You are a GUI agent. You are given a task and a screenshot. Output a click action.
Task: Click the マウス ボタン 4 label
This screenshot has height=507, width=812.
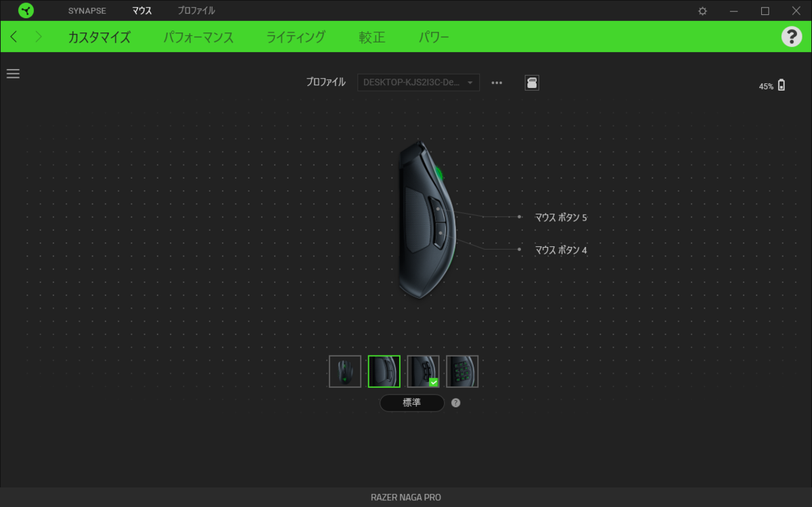pyautogui.click(x=561, y=250)
